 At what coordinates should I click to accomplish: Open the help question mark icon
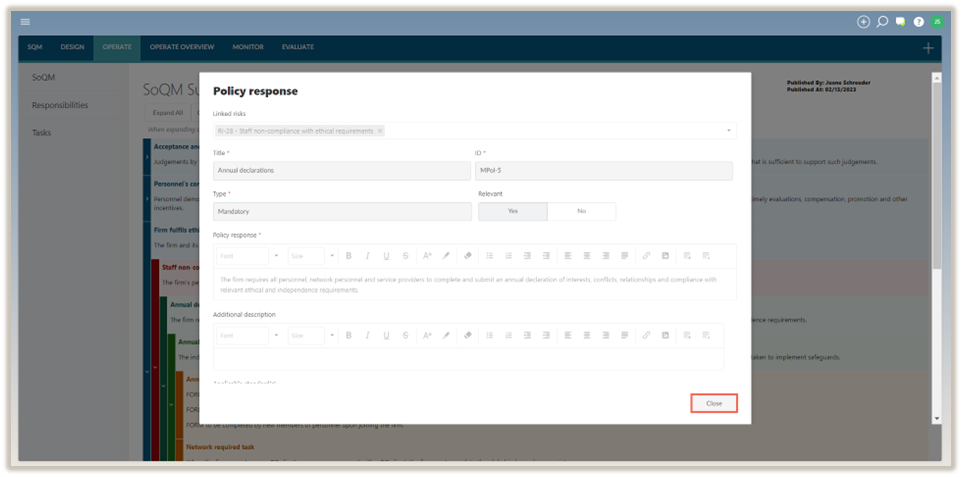click(x=918, y=21)
